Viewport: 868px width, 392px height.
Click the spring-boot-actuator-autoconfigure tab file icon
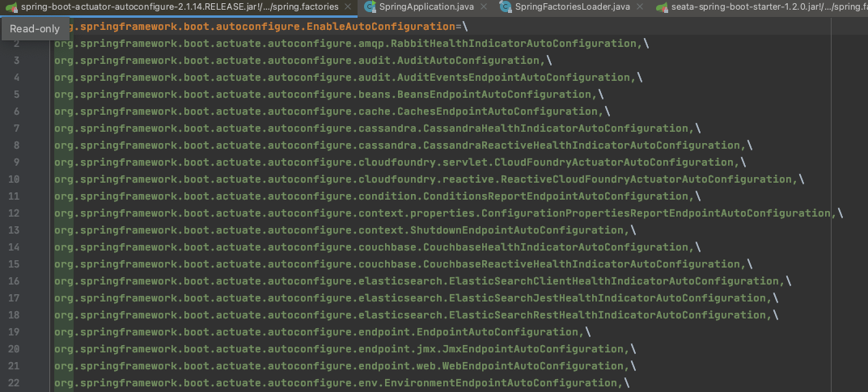point(10,7)
